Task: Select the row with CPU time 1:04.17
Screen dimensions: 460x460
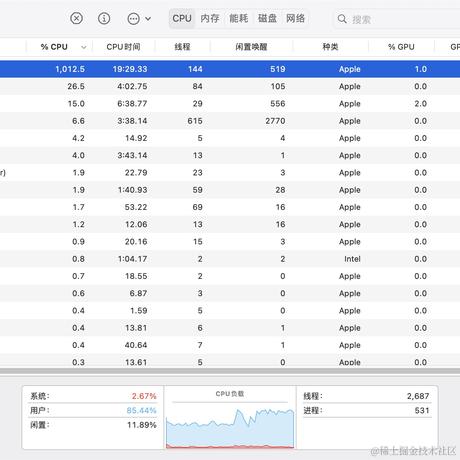Action: [230, 259]
